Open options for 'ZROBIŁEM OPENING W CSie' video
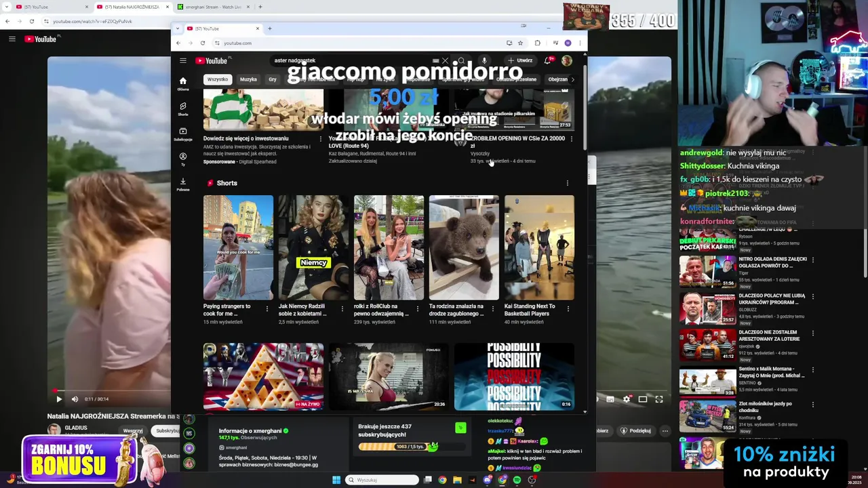The width and height of the screenshot is (868, 488). (x=571, y=139)
